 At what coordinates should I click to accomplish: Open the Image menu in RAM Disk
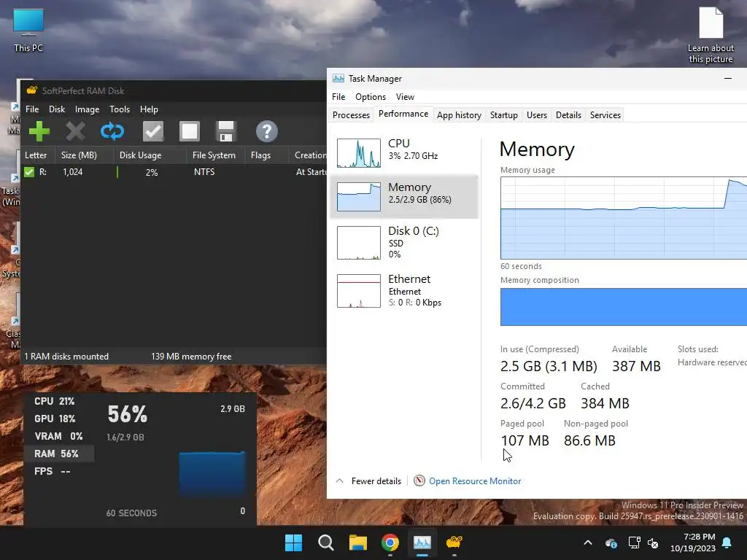pyautogui.click(x=88, y=109)
